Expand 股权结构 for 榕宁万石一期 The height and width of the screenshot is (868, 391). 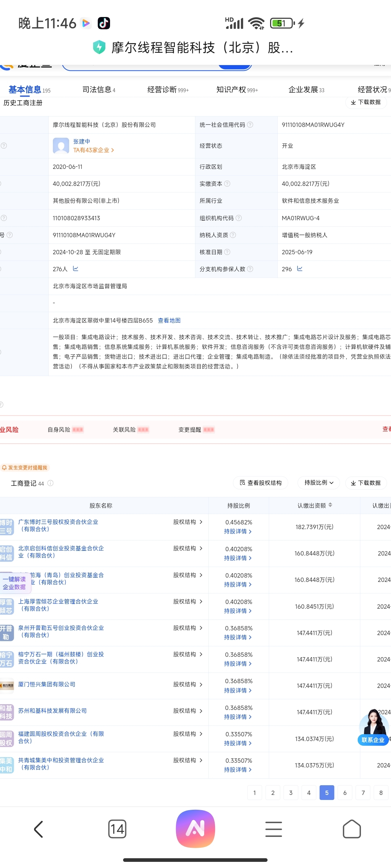(188, 654)
